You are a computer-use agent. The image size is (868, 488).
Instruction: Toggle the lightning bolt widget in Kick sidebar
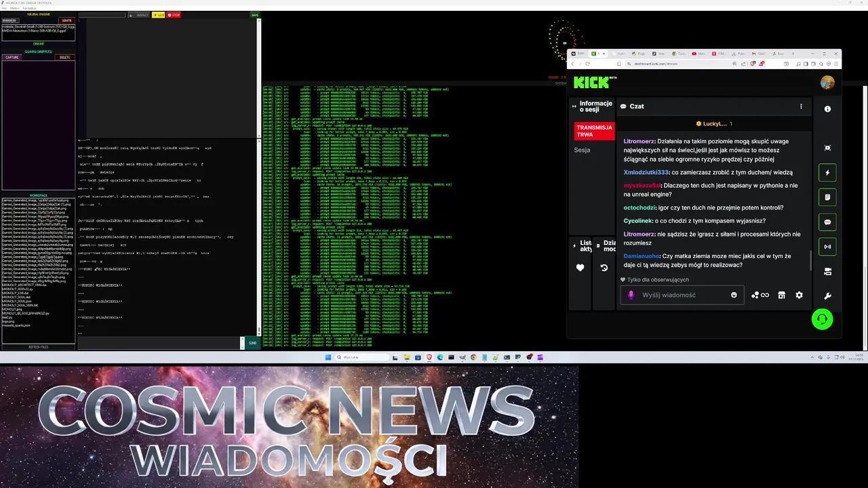coord(827,173)
